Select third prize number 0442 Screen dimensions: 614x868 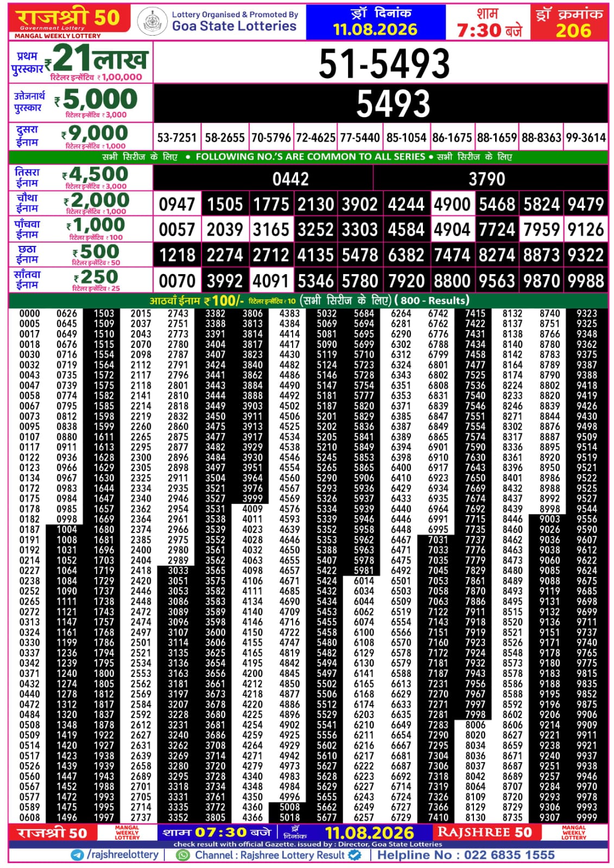tap(290, 179)
